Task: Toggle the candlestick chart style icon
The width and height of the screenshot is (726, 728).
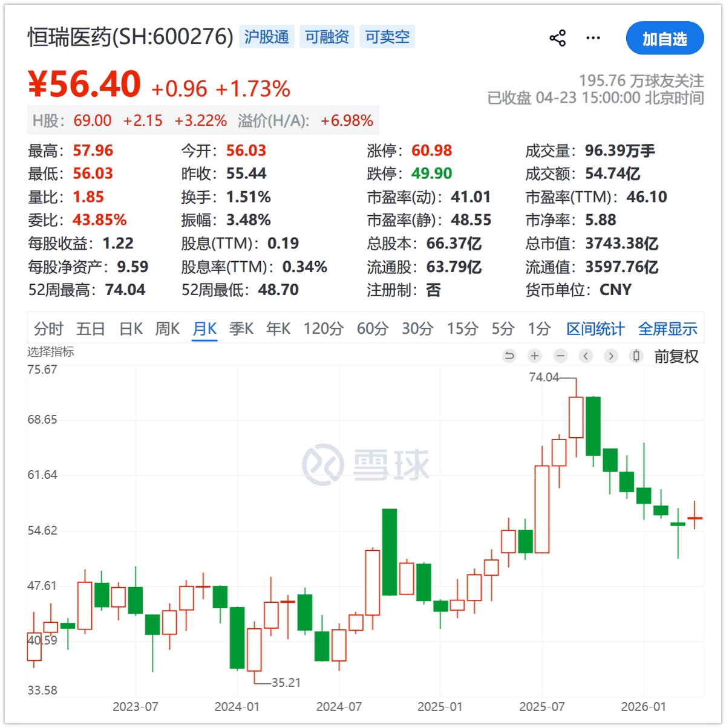Action: pyautogui.click(x=636, y=356)
